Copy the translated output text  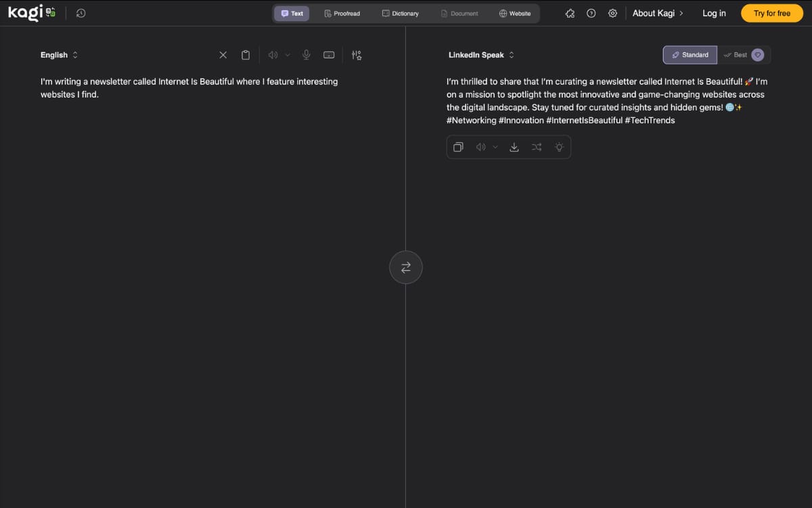[458, 147]
